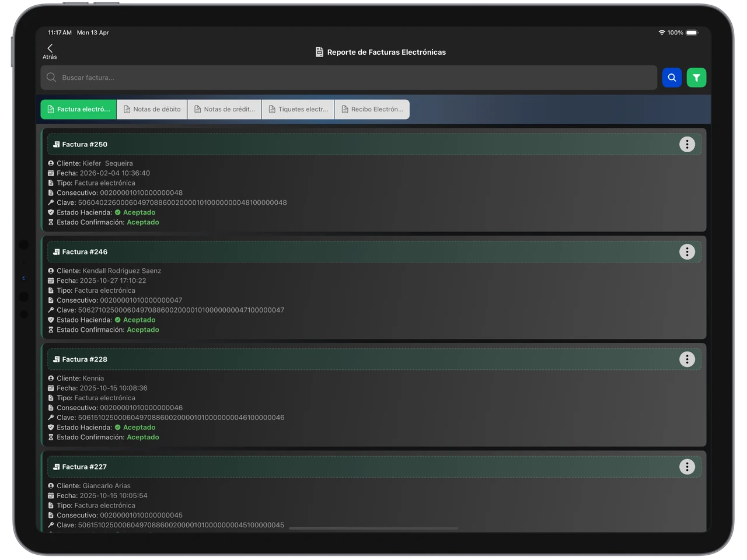Open options menu for Factura #250

pyautogui.click(x=687, y=144)
